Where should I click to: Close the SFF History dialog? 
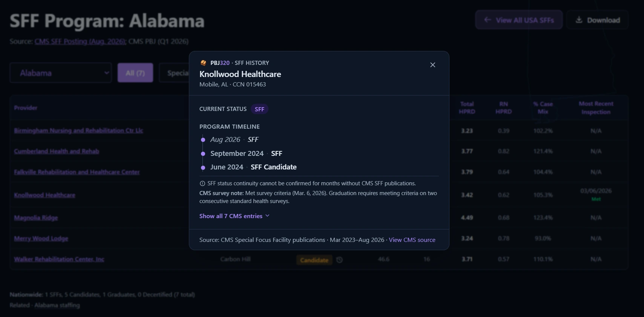click(433, 65)
